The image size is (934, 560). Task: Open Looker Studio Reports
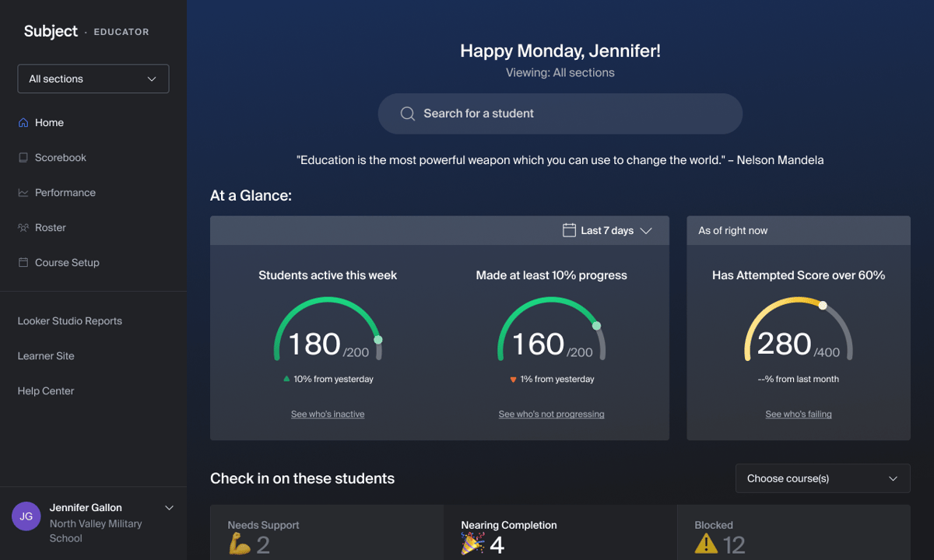[x=70, y=321]
